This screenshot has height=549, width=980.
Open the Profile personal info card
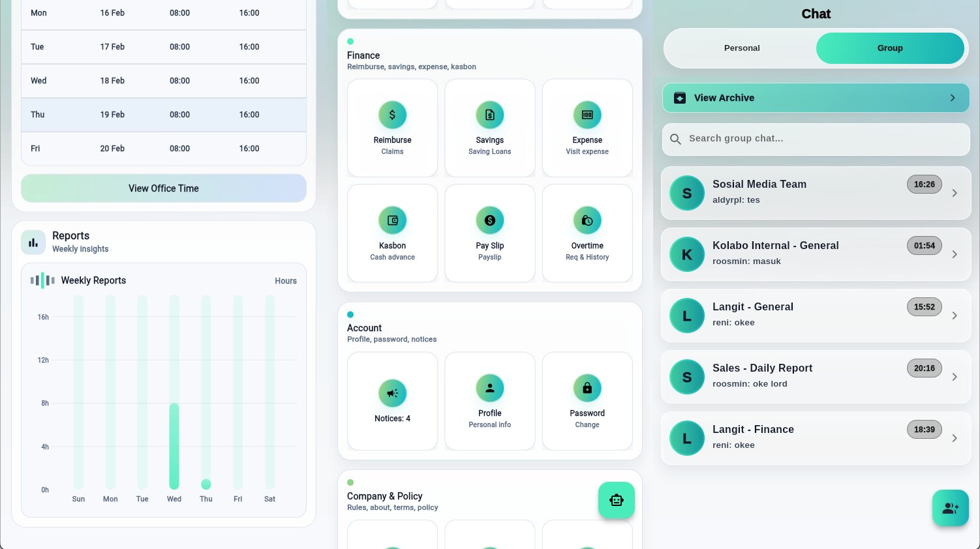pos(489,401)
